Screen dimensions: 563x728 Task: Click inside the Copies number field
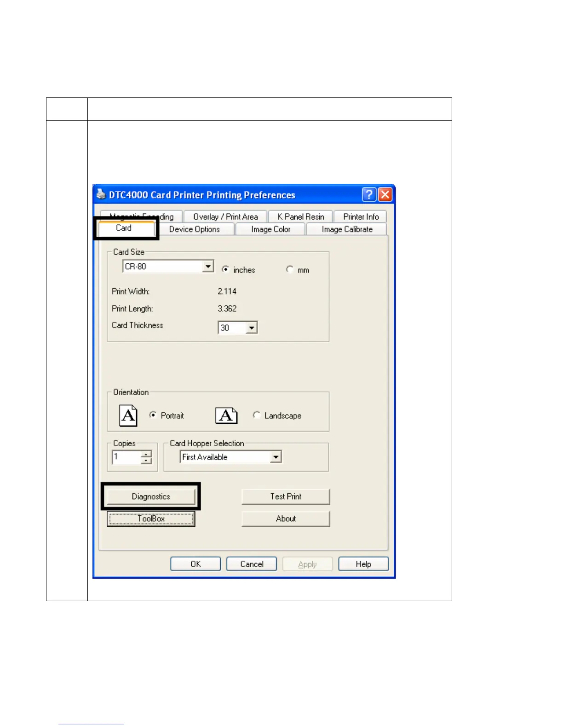[x=126, y=457]
